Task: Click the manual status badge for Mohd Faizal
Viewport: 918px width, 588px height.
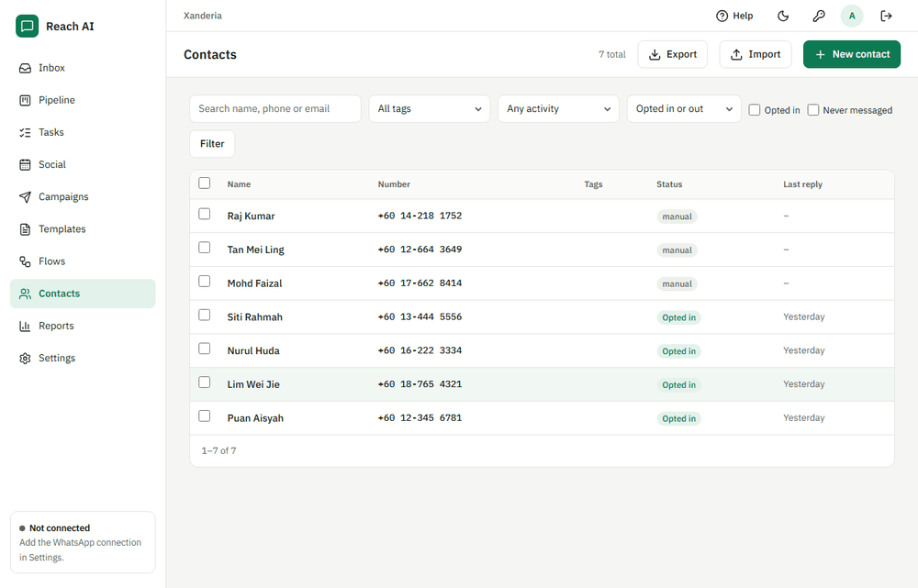Action: (x=677, y=283)
